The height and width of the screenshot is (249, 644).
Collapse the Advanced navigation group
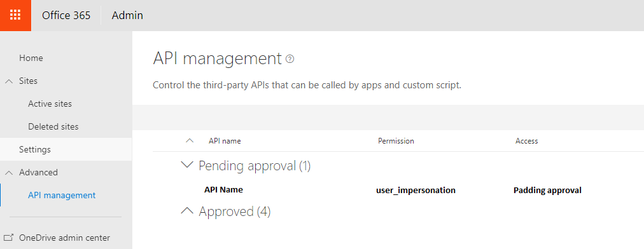click(x=9, y=172)
